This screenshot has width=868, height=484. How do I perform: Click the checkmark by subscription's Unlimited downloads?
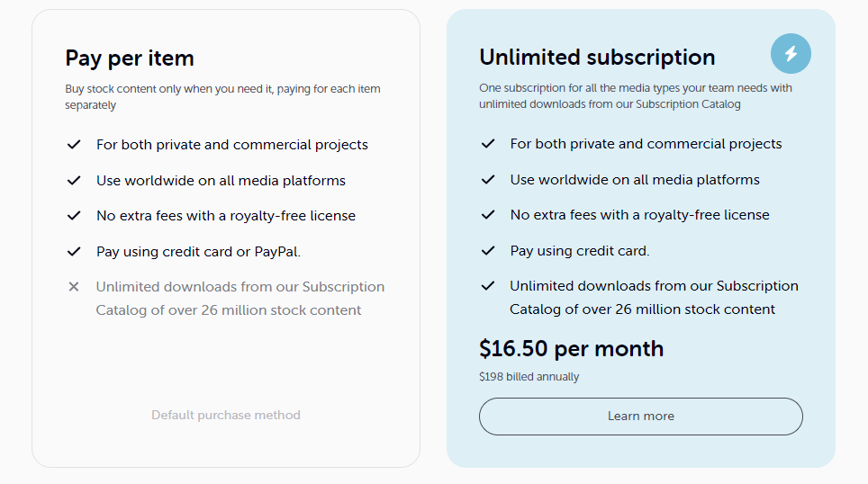(488, 286)
